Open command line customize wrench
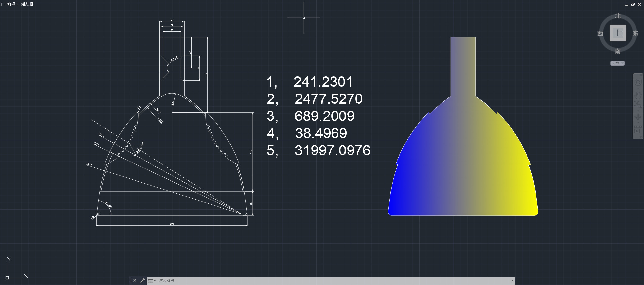644x285 pixels. 142,280
